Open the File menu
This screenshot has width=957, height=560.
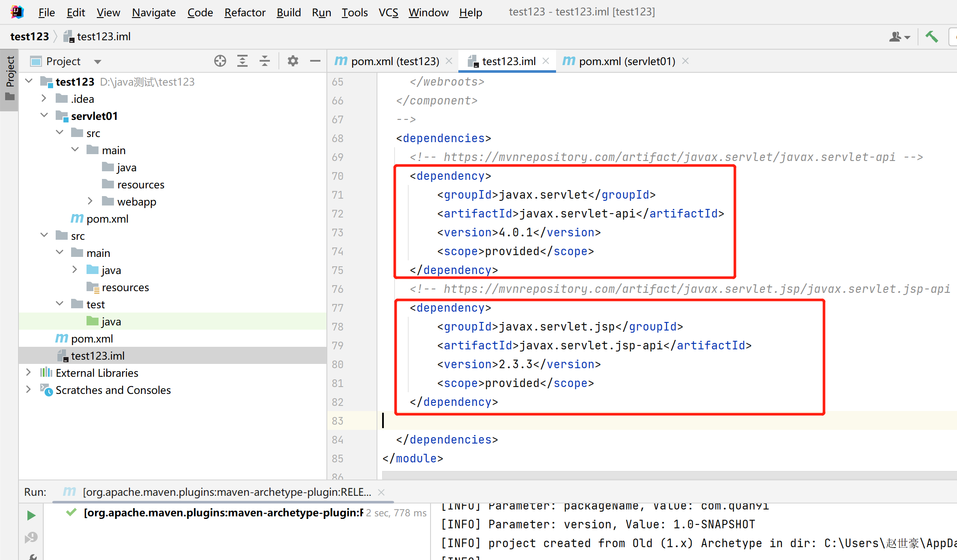click(x=46, y=12)
